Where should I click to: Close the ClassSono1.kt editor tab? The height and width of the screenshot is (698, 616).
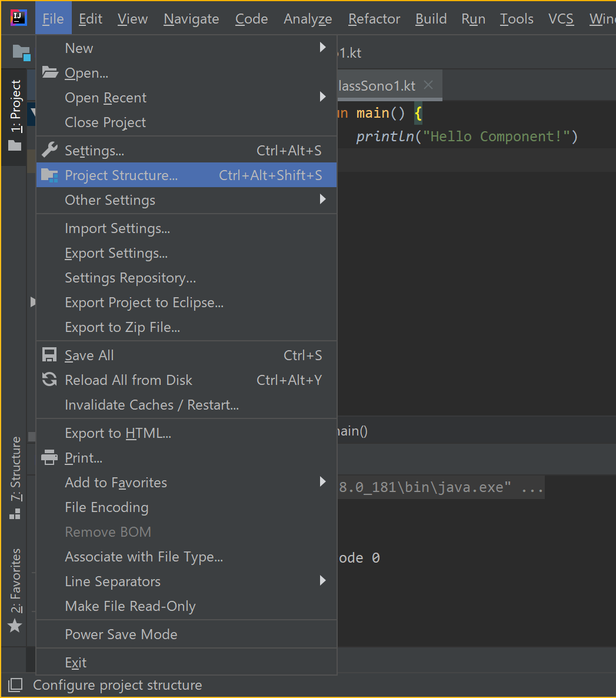click(428, 85)
